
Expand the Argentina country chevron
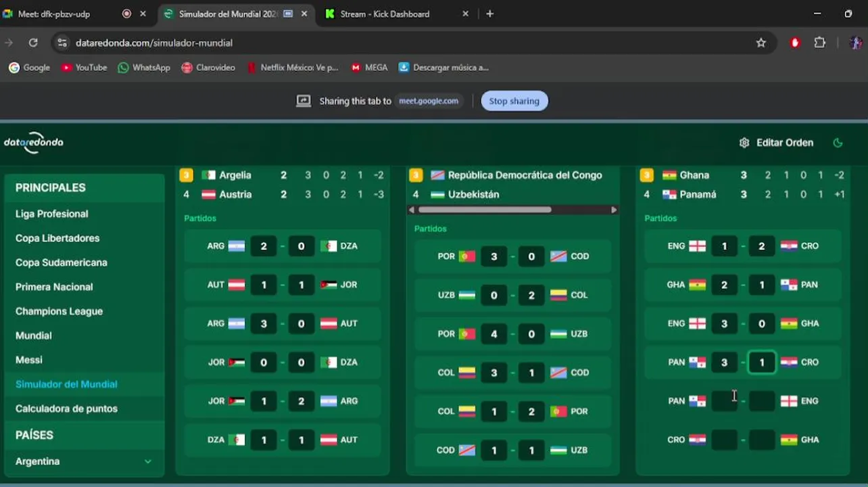coord(147,461)
